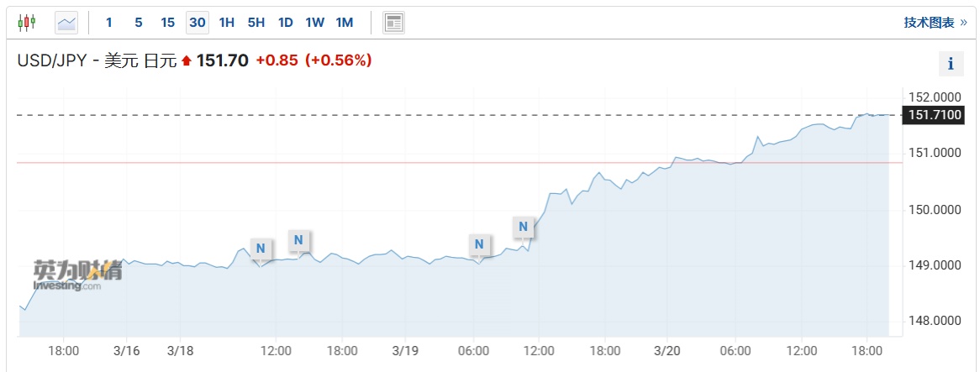Switch to the 1W weekly chart
The width and height of the screenshot is (980, 372).
coord(315,23)
